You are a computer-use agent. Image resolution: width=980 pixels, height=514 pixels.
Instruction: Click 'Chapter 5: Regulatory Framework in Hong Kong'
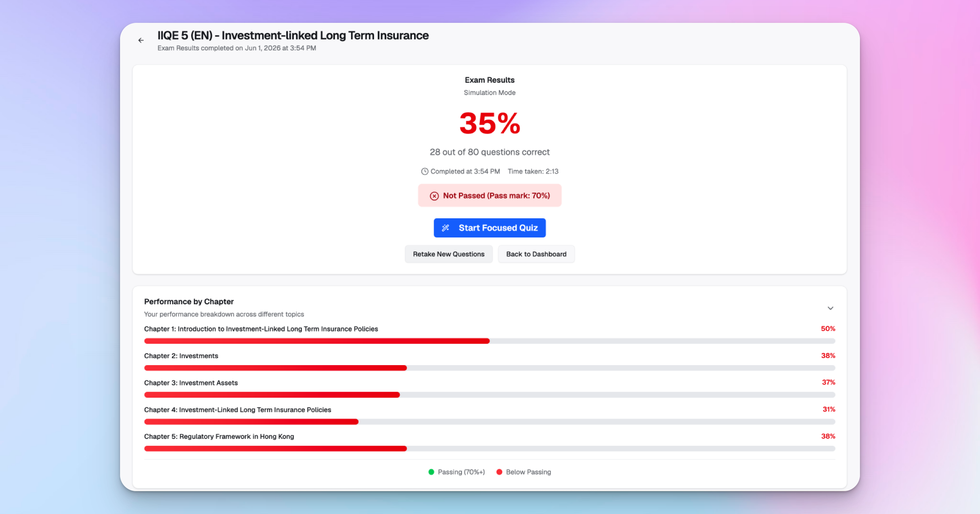pos(219,436)
